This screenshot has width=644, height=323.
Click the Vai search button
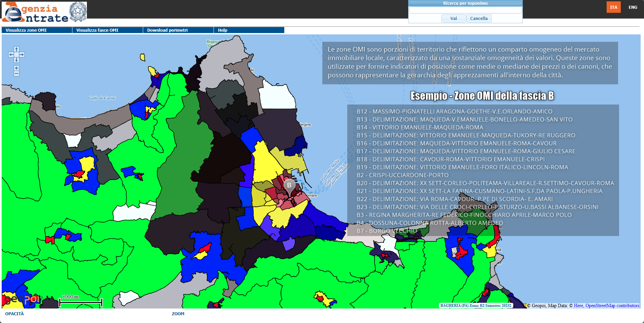pyautogui.click(x=454, y=19)
